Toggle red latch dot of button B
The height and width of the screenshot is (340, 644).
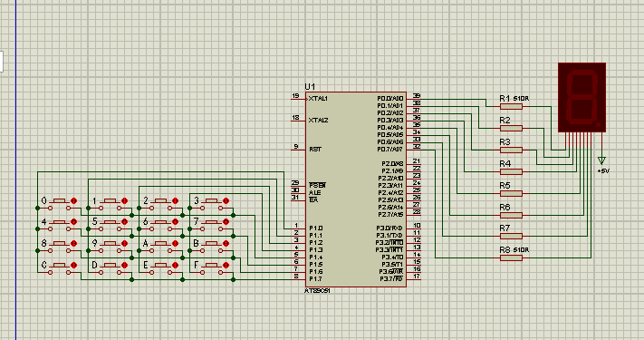[226, 243]
